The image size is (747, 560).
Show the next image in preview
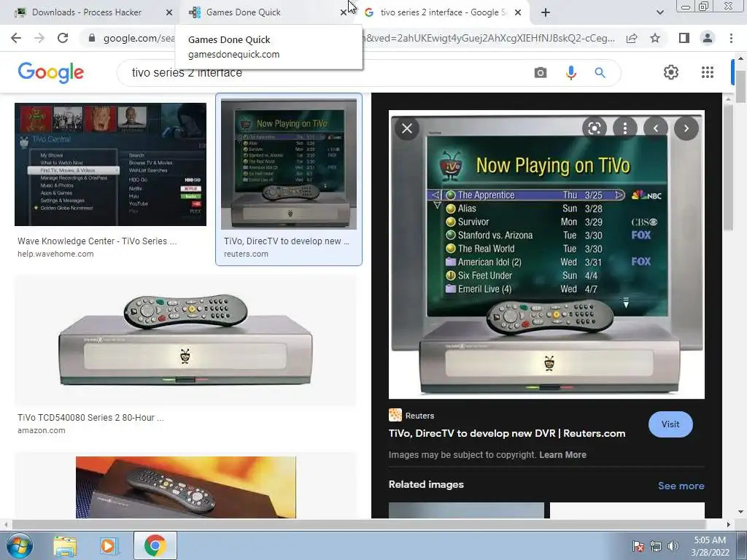click(686, 128)
